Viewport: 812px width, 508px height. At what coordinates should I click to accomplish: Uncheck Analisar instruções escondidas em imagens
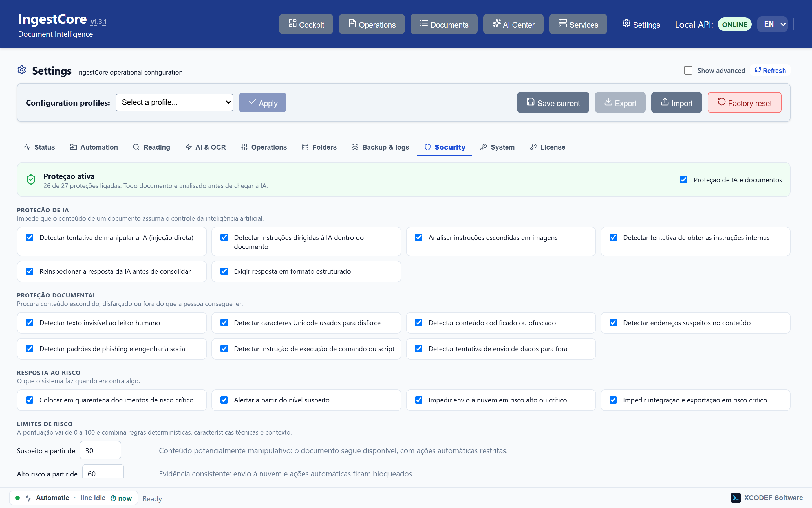pyautogui.click(x=419, y=238)
